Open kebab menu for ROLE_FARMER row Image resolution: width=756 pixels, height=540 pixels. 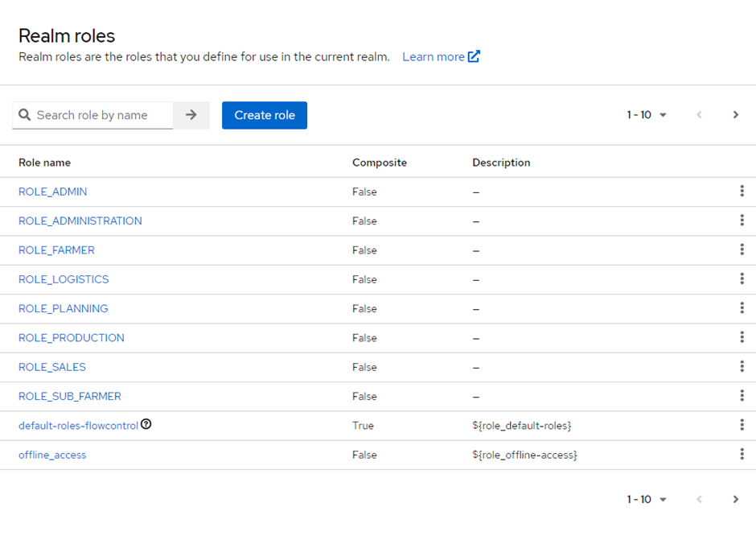tap(742, 250)
